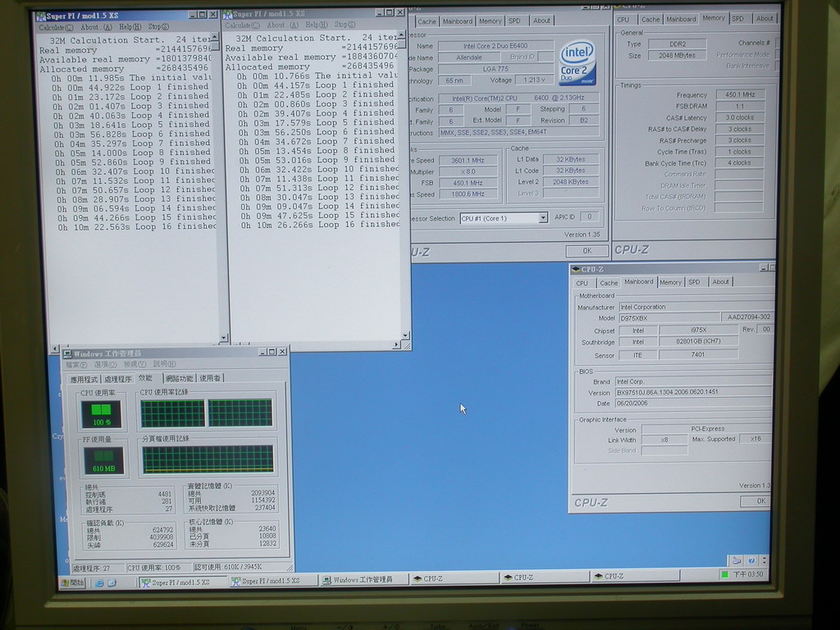The image size is (840, 630).
Task: Open the 檢視(V) menu in Task Manager
Action: 135,364
